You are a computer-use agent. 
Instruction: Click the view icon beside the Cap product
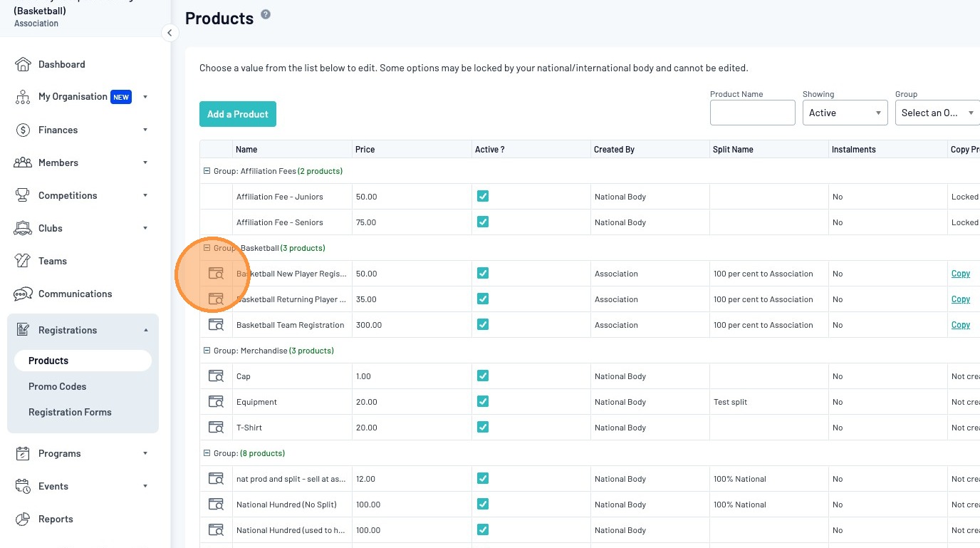tap(216, 376)
